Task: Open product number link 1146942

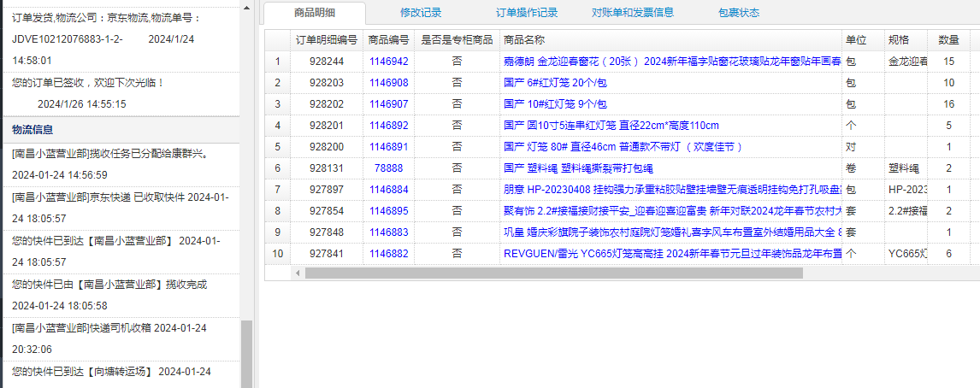Action: click(389, 62)
